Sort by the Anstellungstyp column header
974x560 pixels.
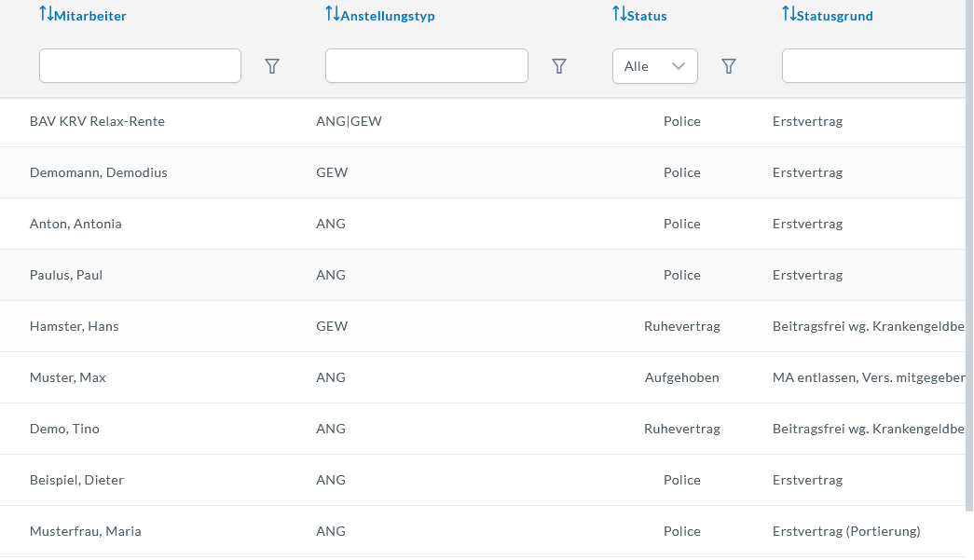(x=388, y=16)
